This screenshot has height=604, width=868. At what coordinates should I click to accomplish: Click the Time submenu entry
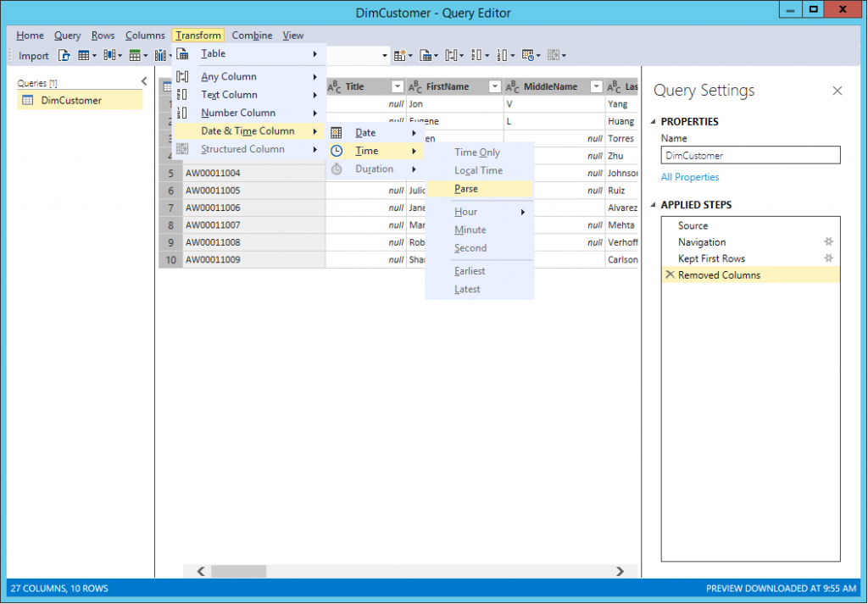[x=376, y=151]
